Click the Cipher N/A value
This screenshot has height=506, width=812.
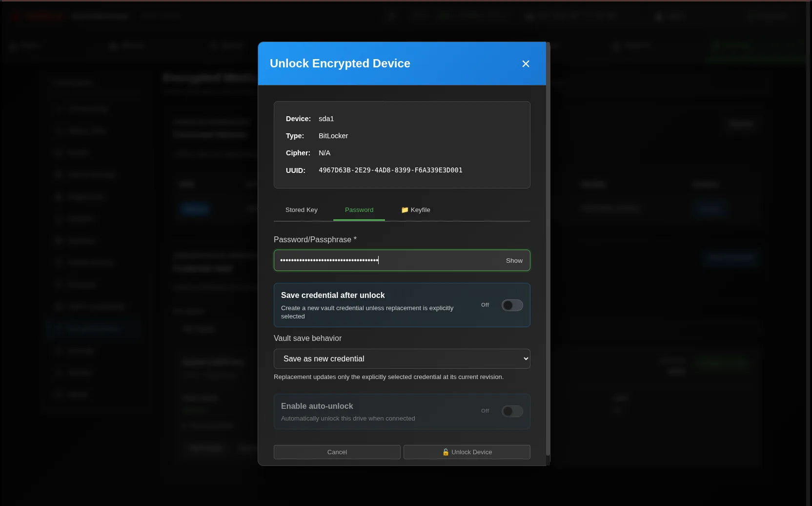(325, 153)
